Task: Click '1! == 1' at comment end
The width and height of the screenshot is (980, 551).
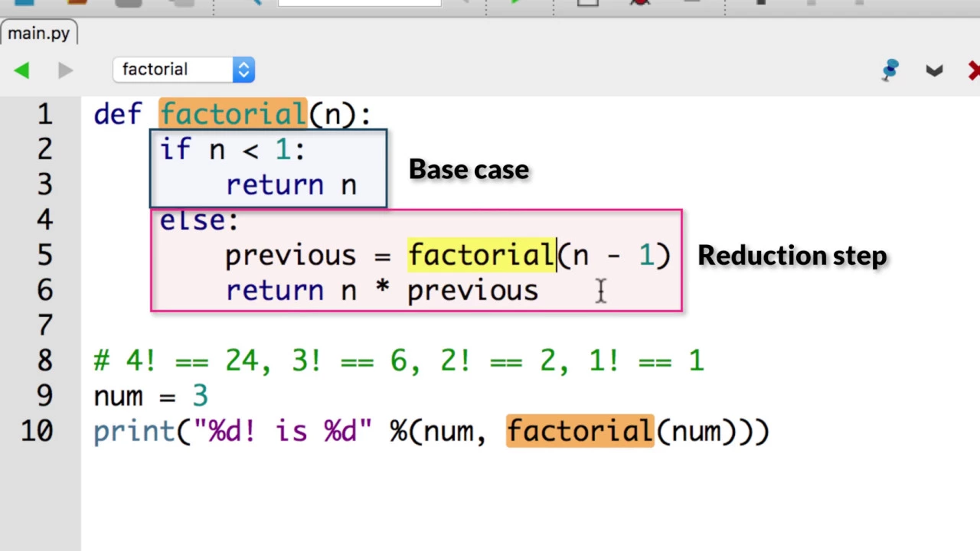Action: click(645, 360)
